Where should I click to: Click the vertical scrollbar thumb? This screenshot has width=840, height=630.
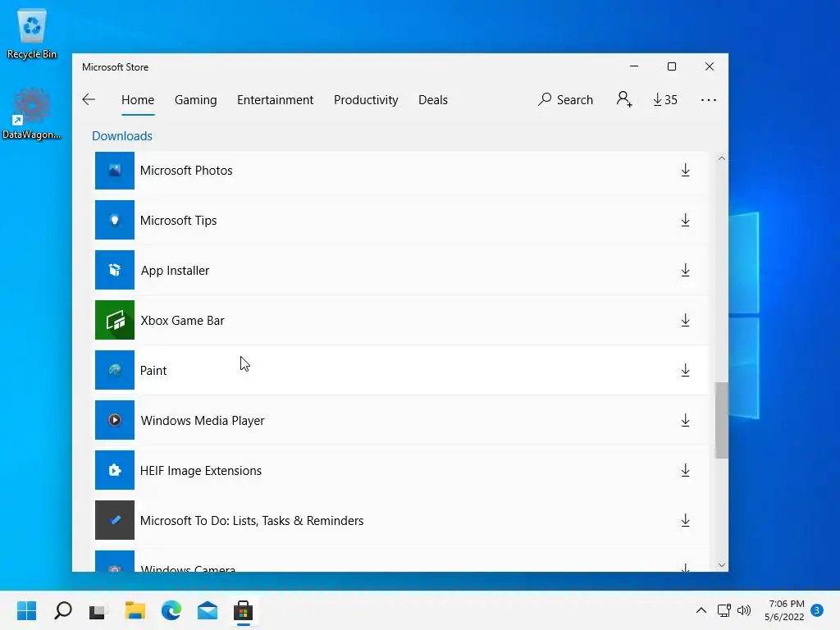pos(722,421)
